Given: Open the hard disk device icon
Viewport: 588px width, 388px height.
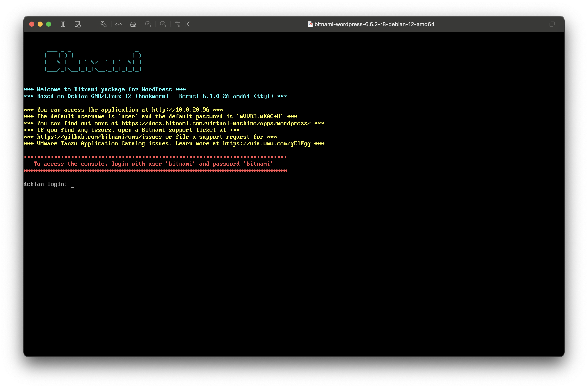Looking at the screenshot, I should 133,24.
